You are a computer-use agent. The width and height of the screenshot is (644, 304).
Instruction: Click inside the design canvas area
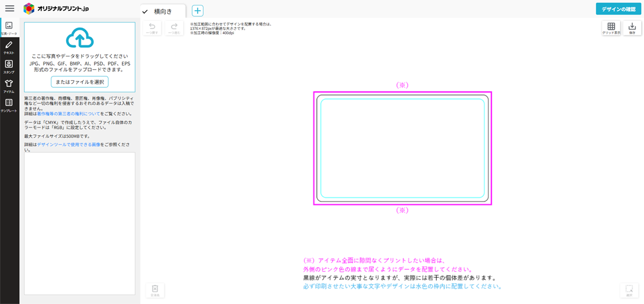[402, 149]
